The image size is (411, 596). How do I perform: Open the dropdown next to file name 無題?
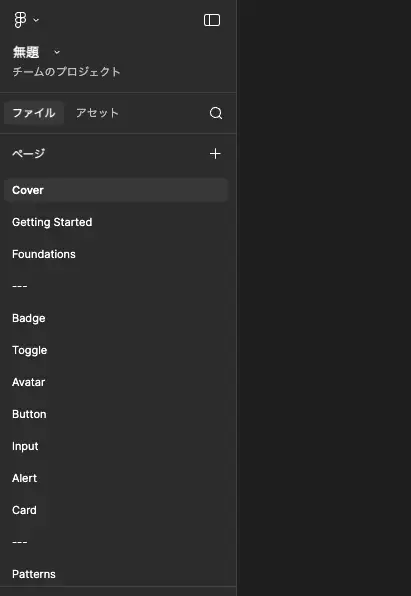tap(57, 52)
